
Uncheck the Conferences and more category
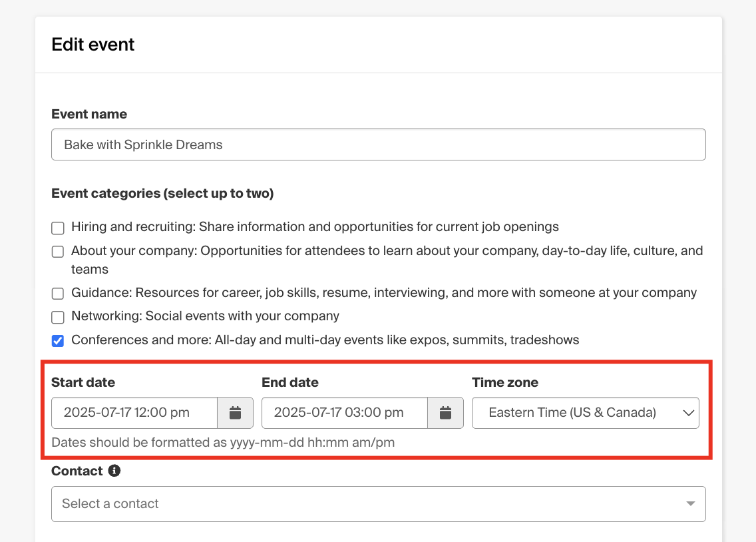click(x=57, y=340)
